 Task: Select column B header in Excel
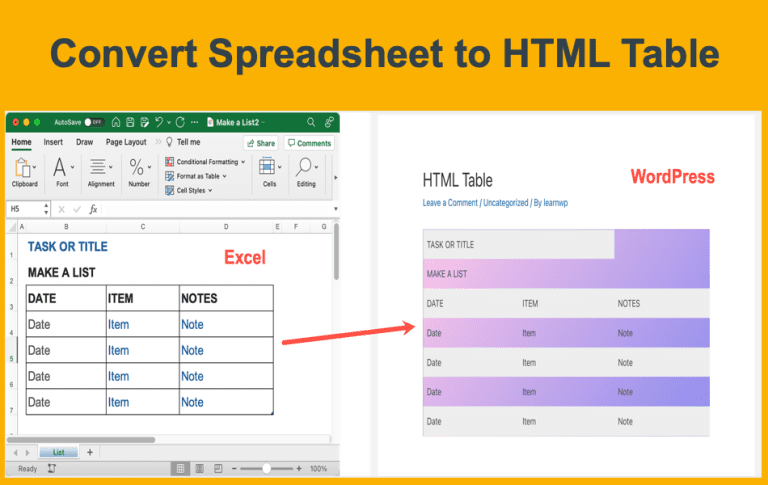coord(66,227)
